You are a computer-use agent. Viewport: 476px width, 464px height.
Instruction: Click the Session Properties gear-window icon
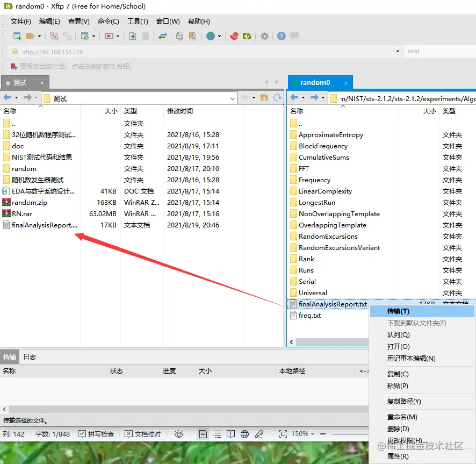coord(85,36)
